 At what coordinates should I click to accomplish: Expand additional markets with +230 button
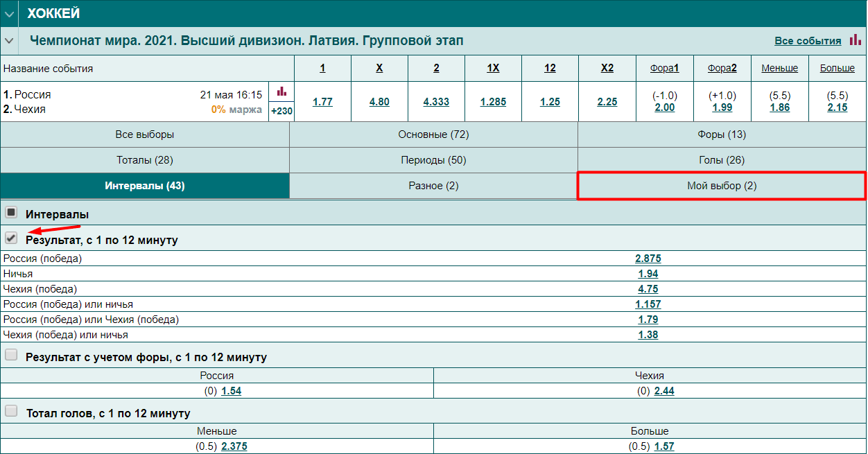[x=281, y=110]
